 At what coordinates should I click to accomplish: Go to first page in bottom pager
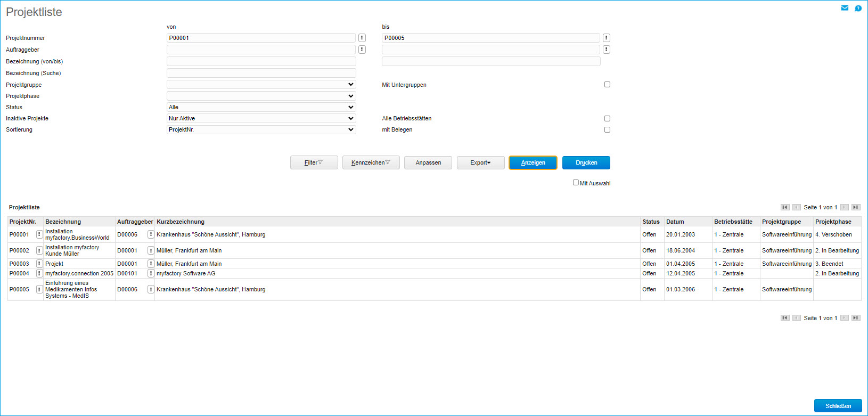pyautogui.click(x=785, y=318)
